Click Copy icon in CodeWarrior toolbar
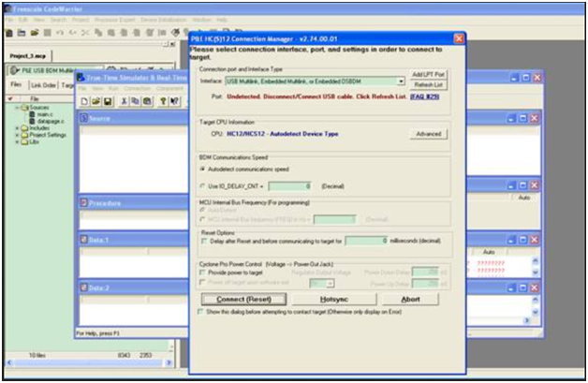 pyautogui.click(x=98, y=33)
